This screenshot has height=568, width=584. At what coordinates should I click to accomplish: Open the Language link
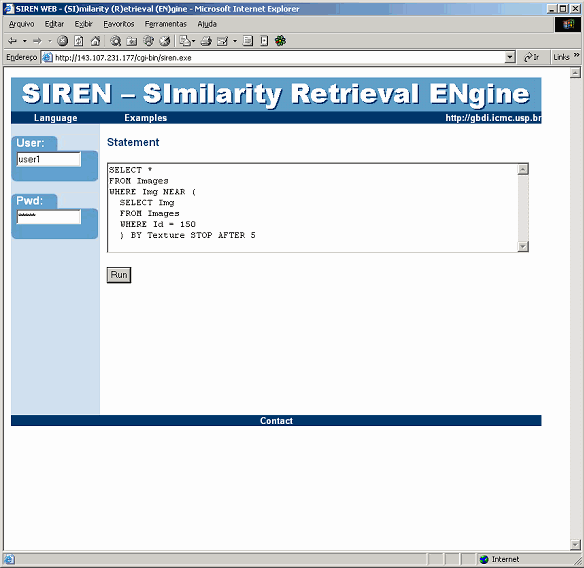click(x=55, y=118)
